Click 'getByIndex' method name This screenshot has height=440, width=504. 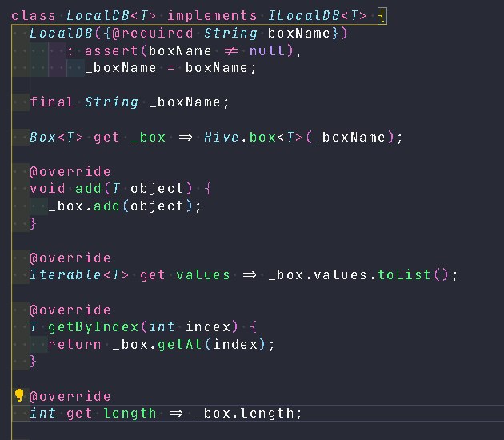point(94,327)
